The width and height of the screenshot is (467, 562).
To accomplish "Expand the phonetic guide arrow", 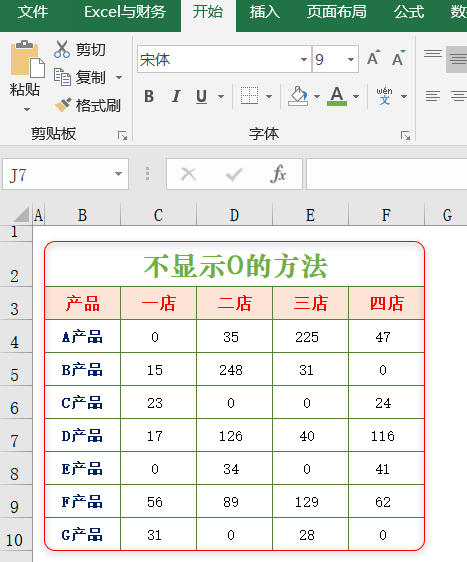I will [404, 96].
